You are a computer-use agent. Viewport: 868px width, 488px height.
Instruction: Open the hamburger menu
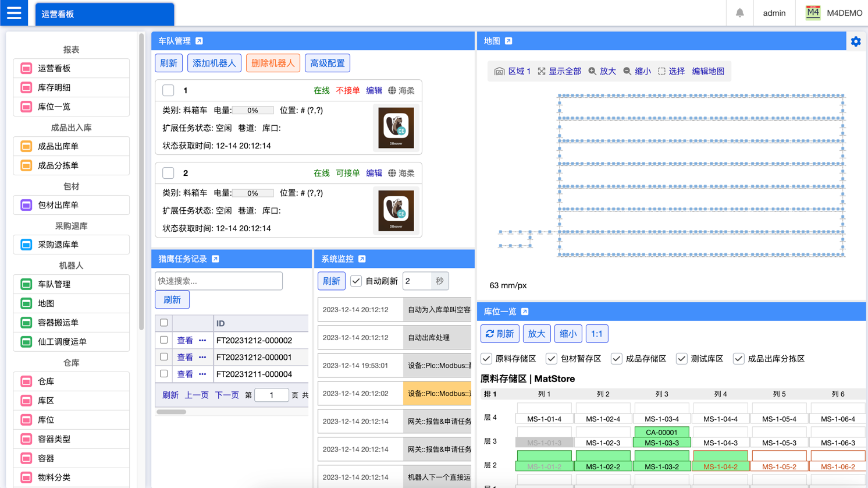[14, 13]
